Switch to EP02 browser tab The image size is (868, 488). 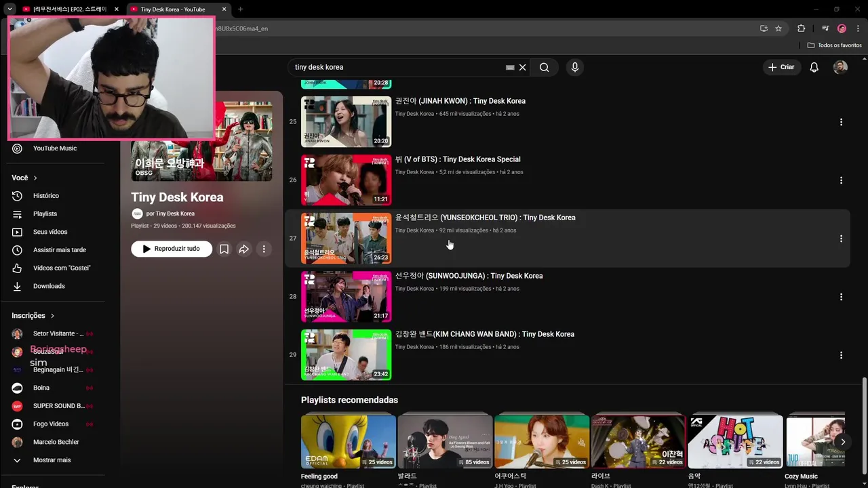point(70,9)
